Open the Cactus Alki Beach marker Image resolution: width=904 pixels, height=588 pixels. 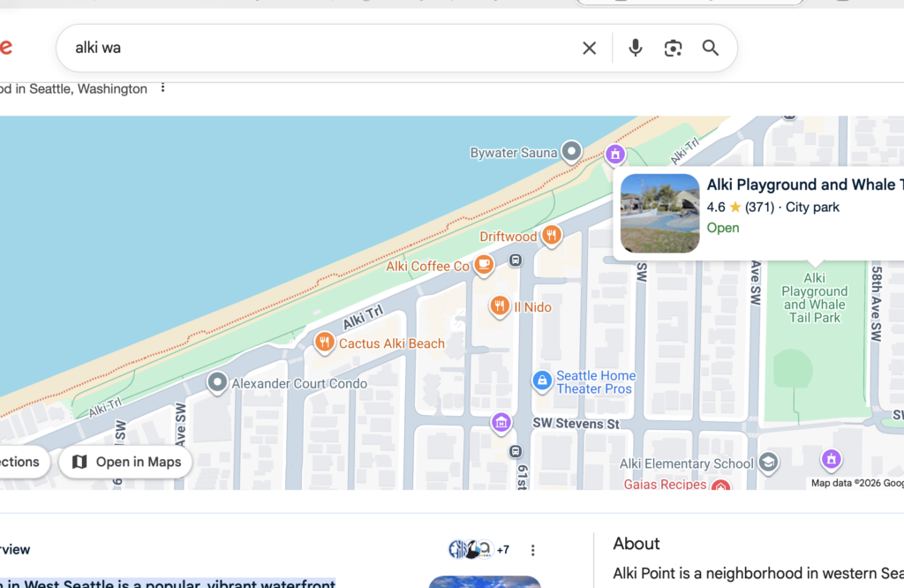pos(325,343)
